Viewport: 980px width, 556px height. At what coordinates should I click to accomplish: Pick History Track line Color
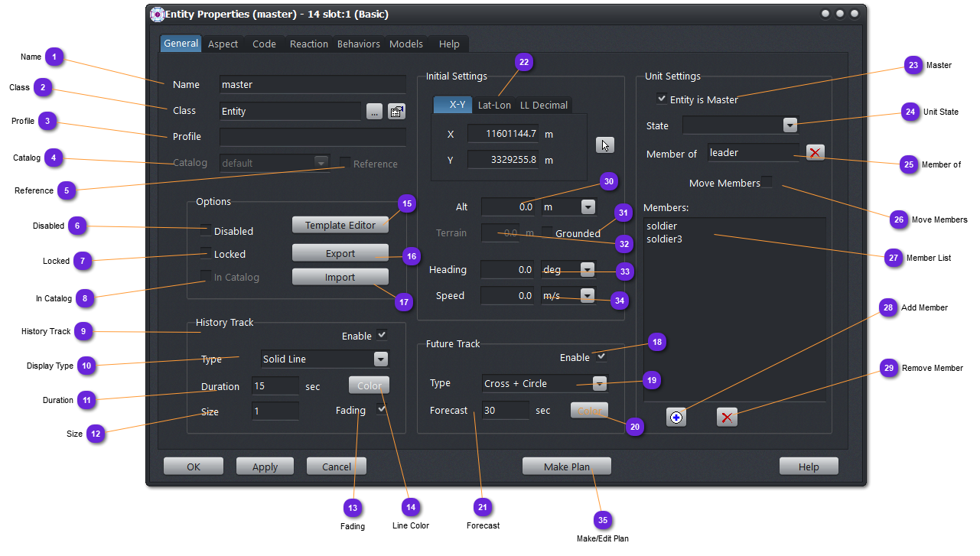(369, 385)
